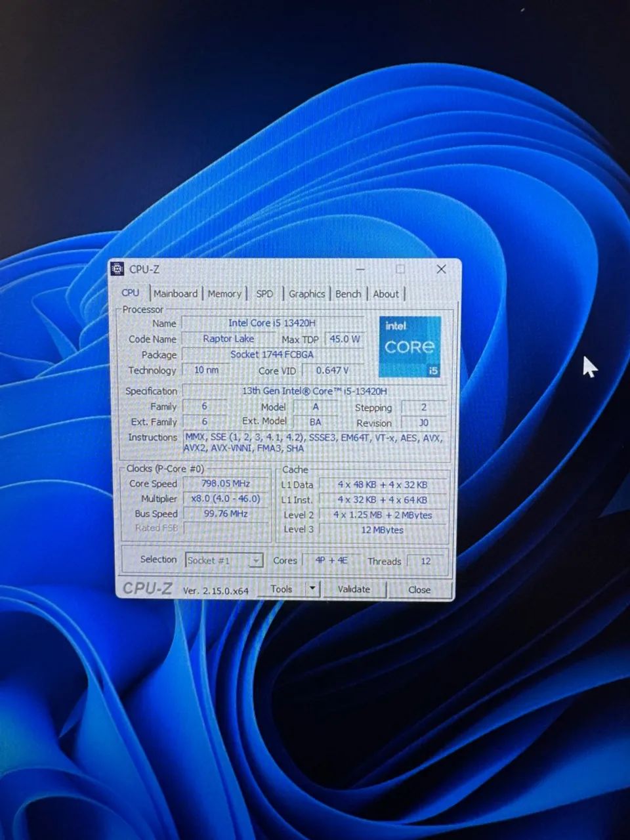
Task: Open the Socket #1 selection dropdown
Action: [x=224, y=560]
